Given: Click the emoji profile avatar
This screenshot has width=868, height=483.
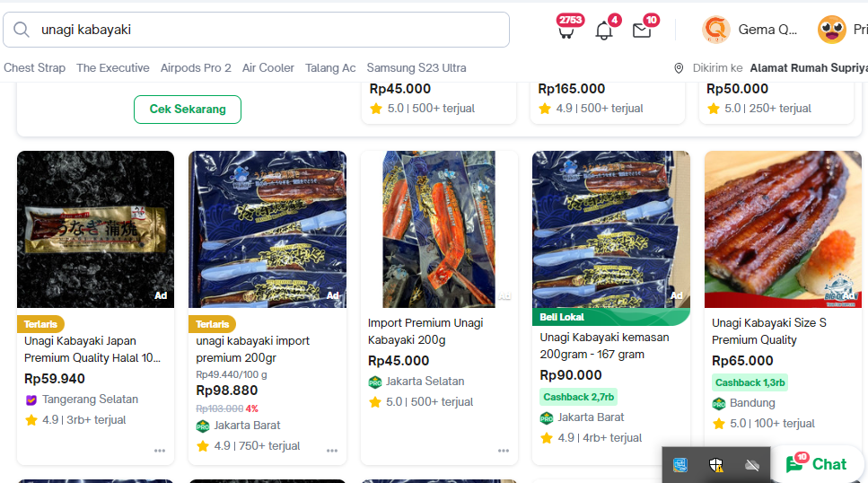Looking at the screenshot, I should (x=832, y=30).
